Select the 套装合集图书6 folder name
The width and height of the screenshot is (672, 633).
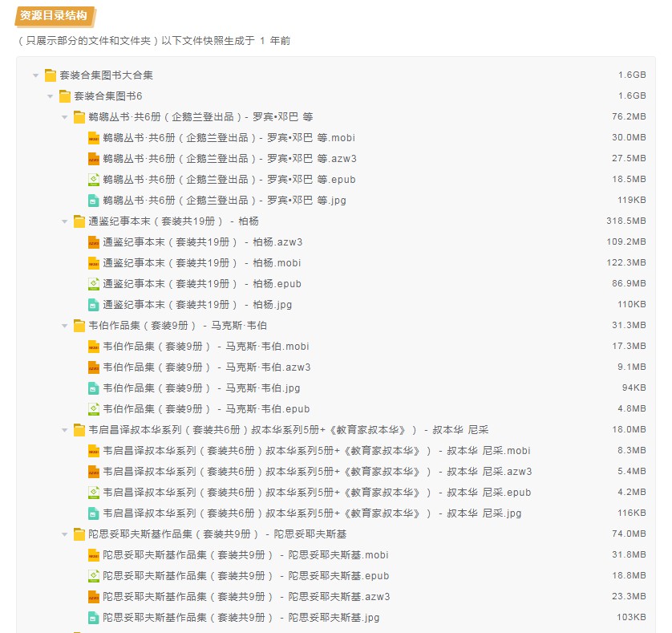pyautogui.click(x=108, y=96)
